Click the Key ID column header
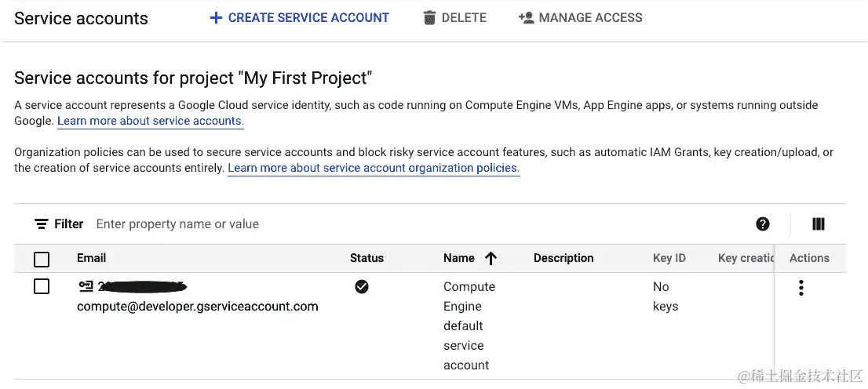The height and width of the screenshot is (389, 868). tap(669, 258)
